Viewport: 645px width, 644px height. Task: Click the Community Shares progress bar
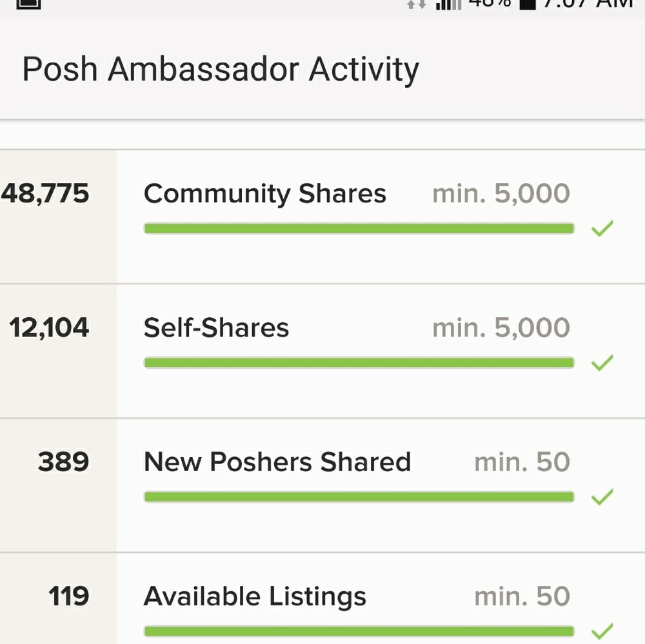click(359, 228)
